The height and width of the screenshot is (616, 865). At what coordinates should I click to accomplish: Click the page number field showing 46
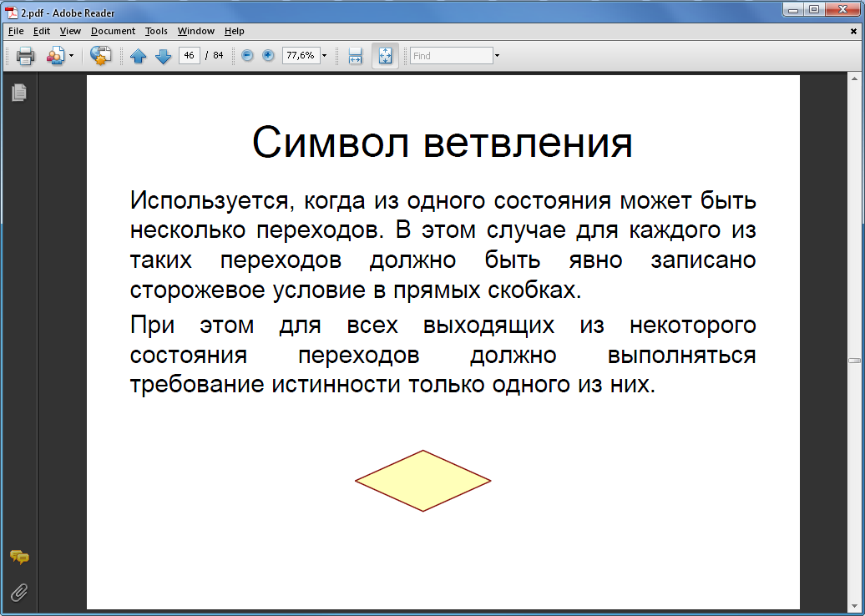point(190,55)
